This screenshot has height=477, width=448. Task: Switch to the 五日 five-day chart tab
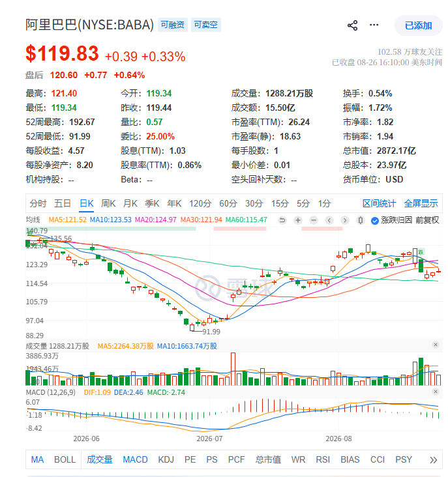pyautogui.click(x=63, y=203)
